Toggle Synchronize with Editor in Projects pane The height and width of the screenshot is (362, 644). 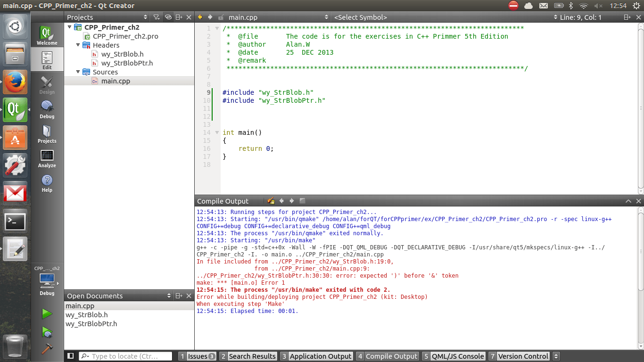click(x=168, y=17)
